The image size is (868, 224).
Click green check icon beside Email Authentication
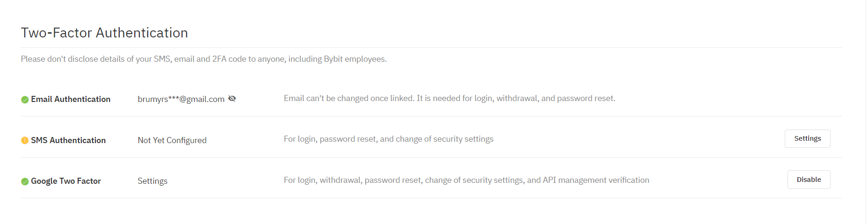point(25,100)
